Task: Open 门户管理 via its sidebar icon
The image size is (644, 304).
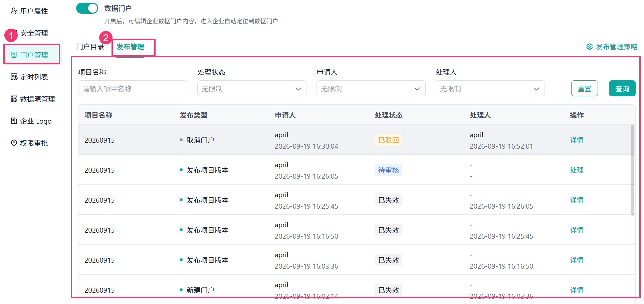Action: 14,55
